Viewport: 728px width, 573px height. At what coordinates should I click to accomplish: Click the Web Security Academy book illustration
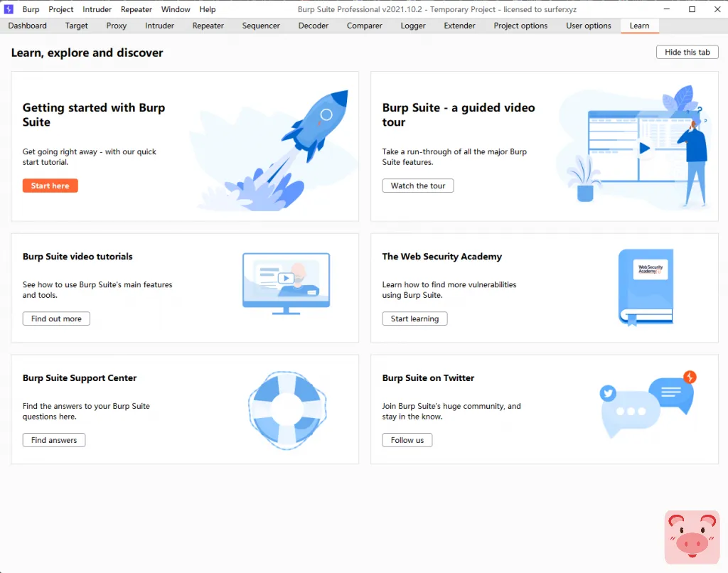646,287
